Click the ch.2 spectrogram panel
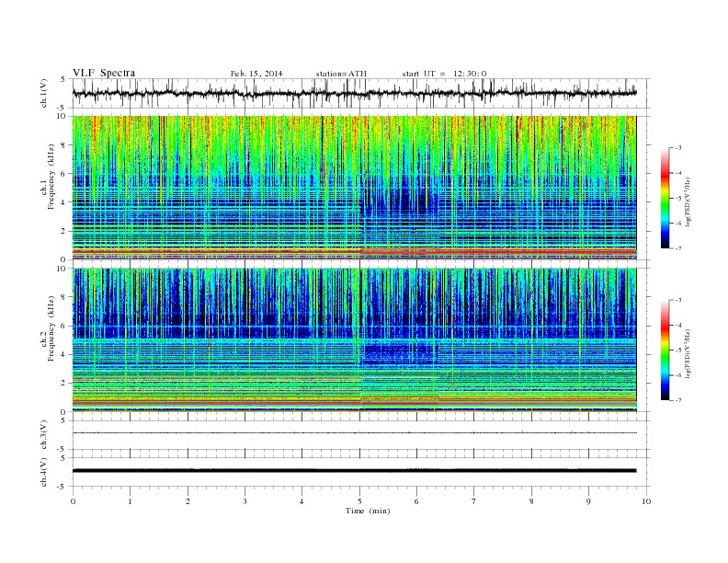728x563 pixels. [x=361, y=339]
